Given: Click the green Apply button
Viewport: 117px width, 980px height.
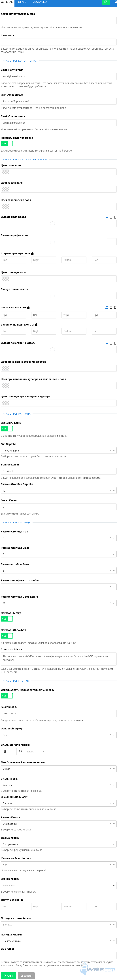Looking at the screenshot, I should click(8, 973).
